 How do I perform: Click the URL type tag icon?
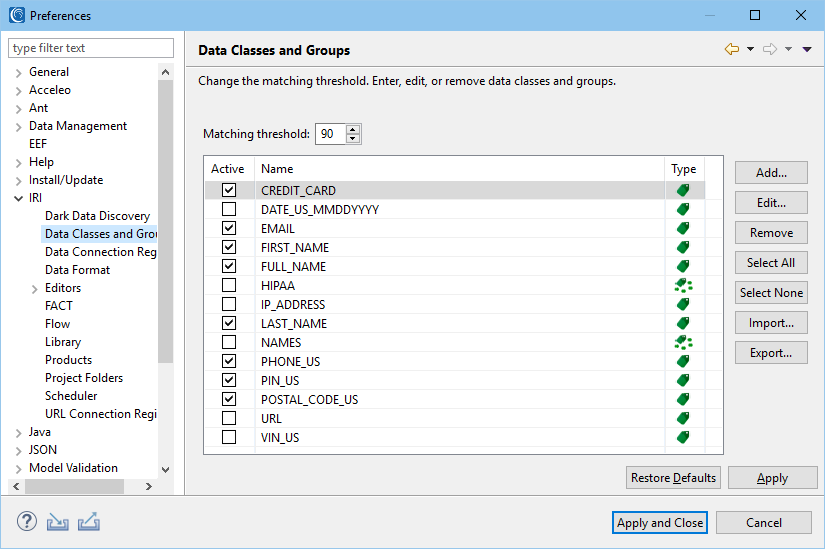point(683,418)
